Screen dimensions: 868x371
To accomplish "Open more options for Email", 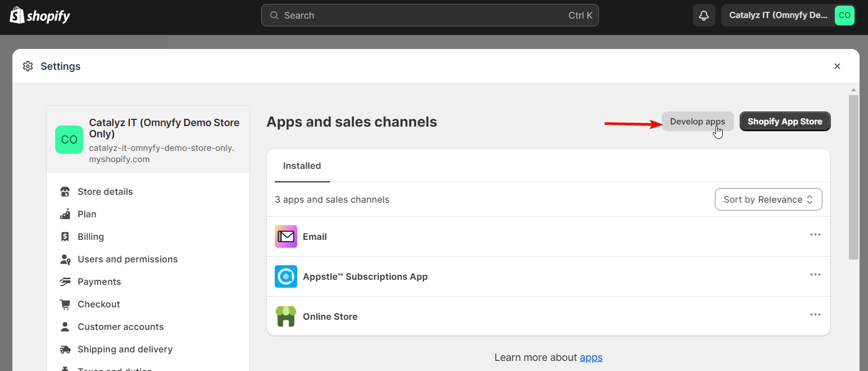I will pyautogui.click(x=815, y=235).
